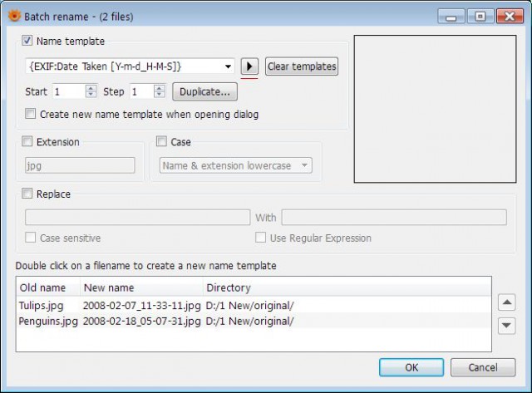532x393 pixels.
Task: Open the template field insert arrow button
Action: (249, 66)
